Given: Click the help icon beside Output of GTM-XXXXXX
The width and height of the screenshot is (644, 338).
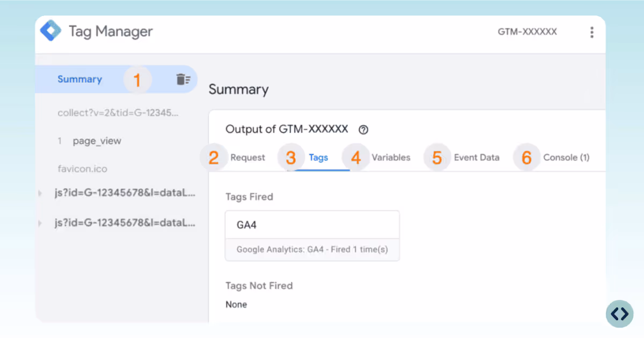Looking at the screenshot, I should coord(363,129).
